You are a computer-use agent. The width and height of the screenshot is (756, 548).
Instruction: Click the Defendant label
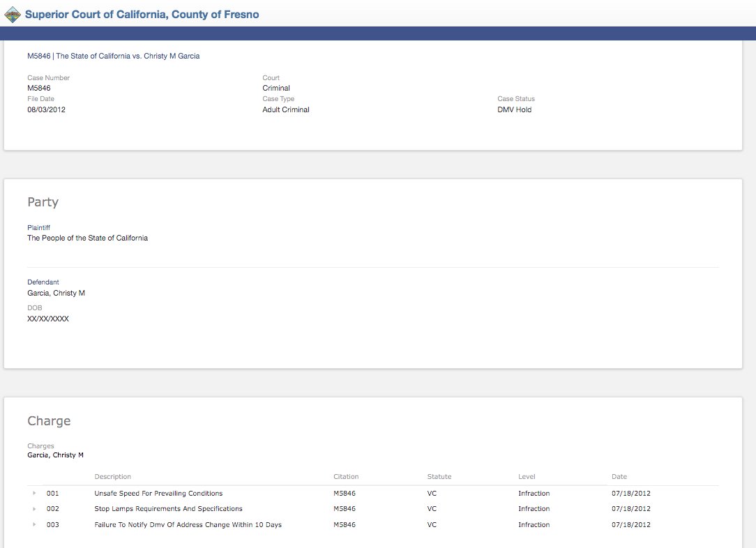(43, 282)
